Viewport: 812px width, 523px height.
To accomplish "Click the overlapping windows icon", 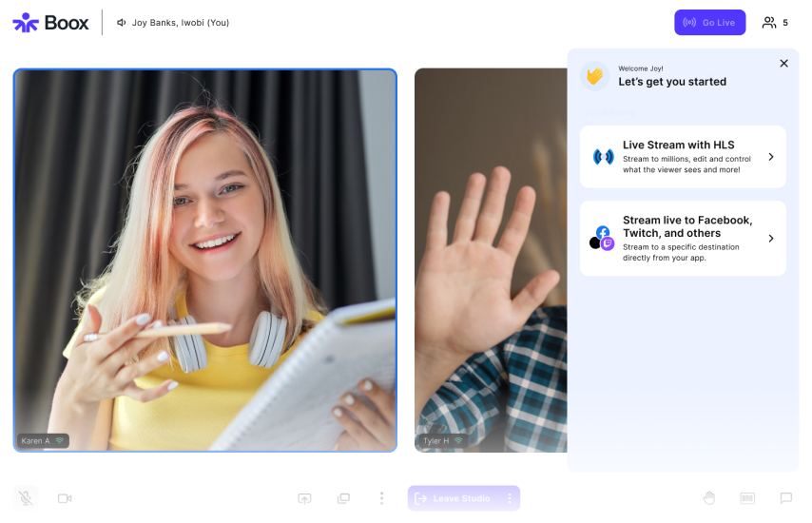I will coord(343,498).
